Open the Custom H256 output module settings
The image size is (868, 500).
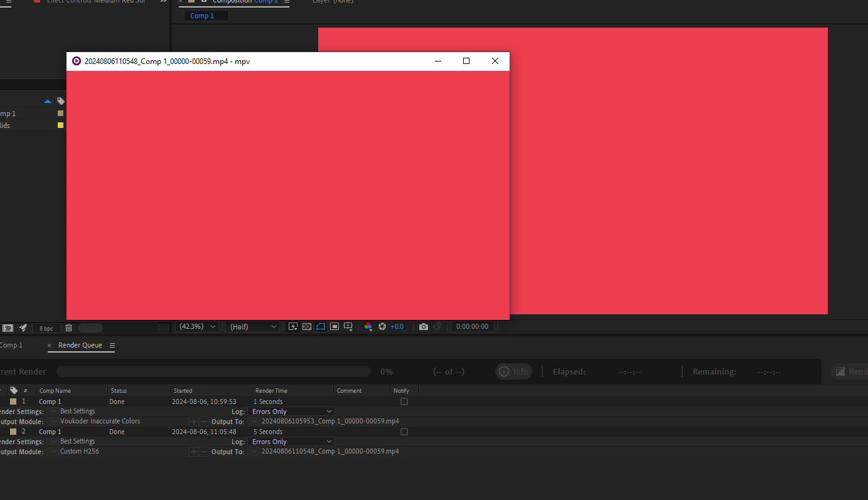79,452
